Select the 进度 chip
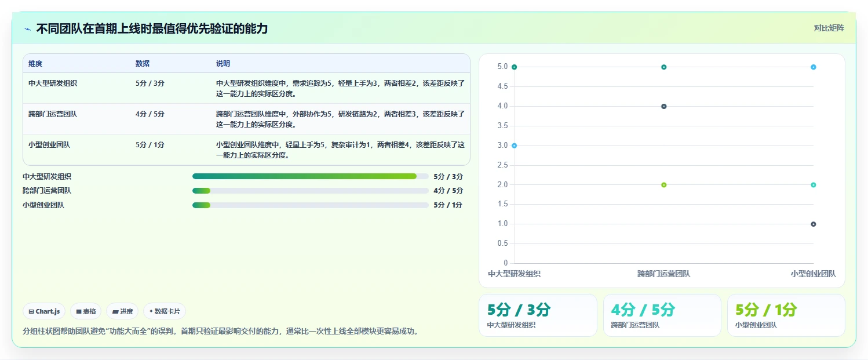 coord(122,311)
